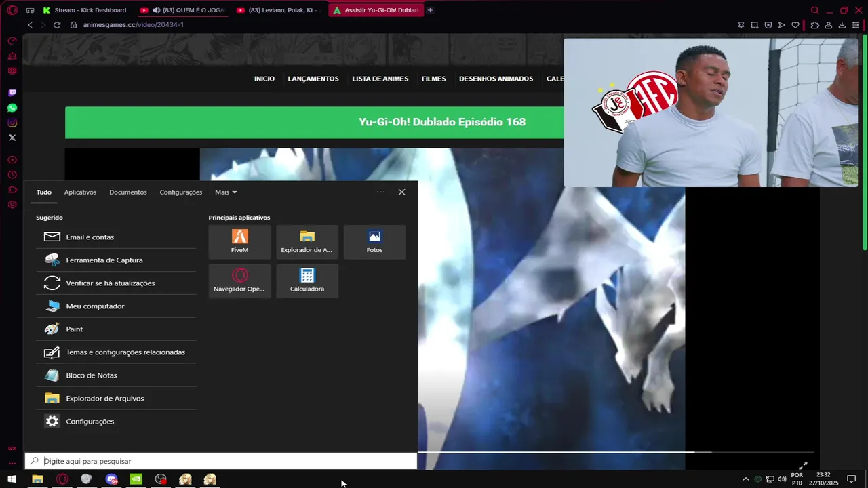Open the extensions cube icon
868x488 pixels.
(x=815, y=25)
